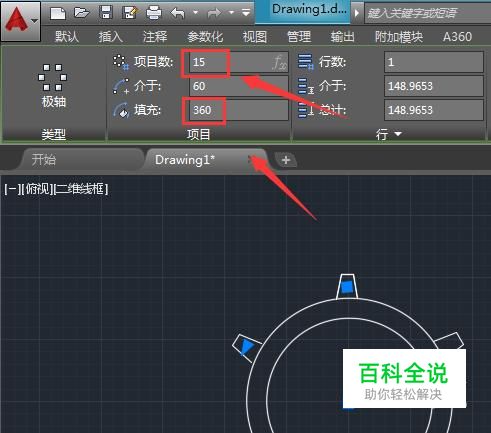
Task: Click the keyword search box
Action: click(427, 14)
